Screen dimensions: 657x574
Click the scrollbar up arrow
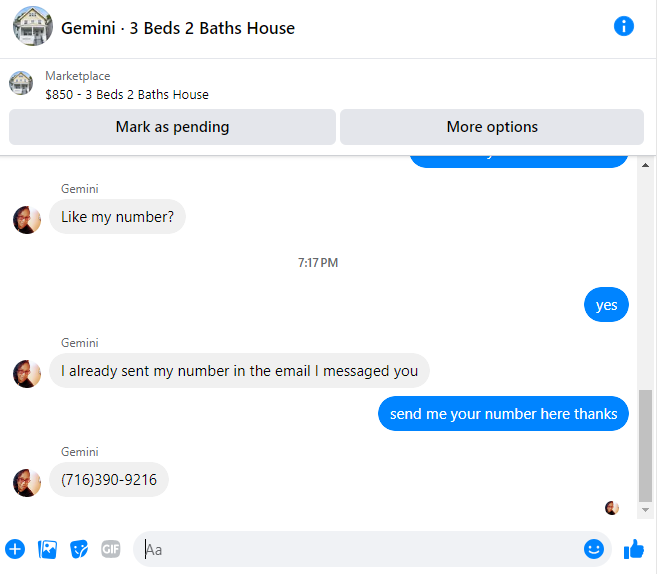645,165
